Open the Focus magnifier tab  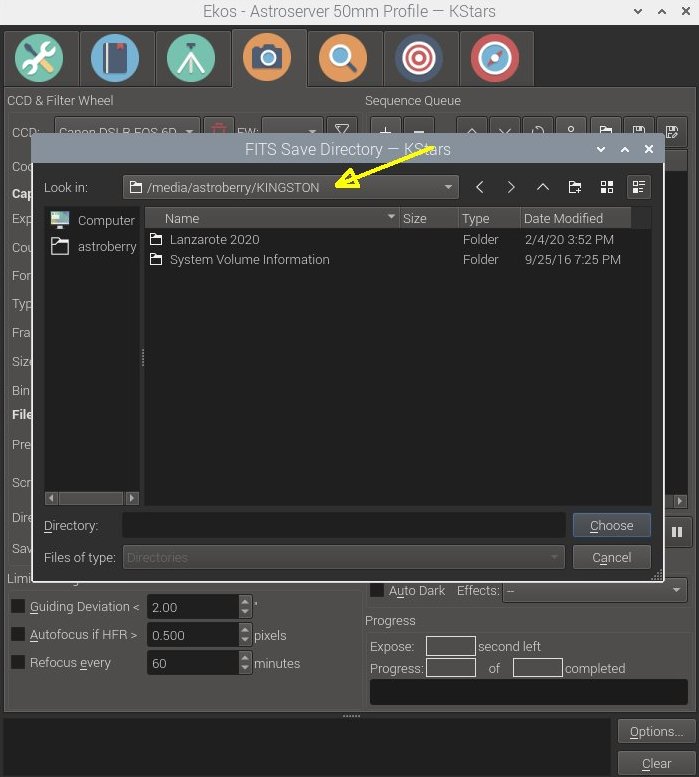click(343, 58)
